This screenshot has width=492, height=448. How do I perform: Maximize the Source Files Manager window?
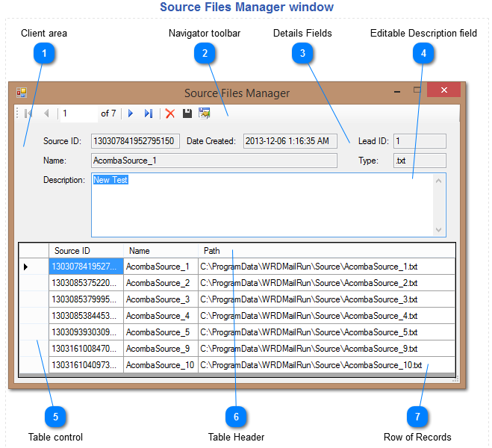[x=417, y=90]
